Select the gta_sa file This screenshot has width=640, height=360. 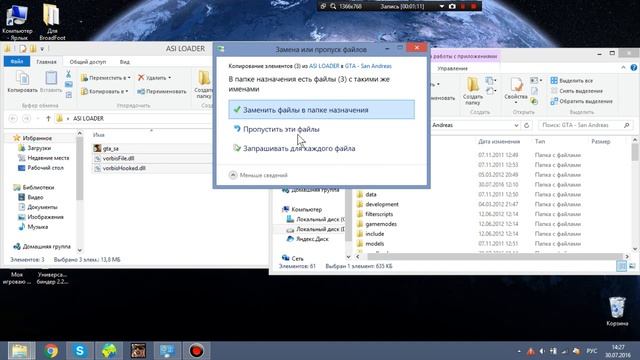click(x=111, y=149)
